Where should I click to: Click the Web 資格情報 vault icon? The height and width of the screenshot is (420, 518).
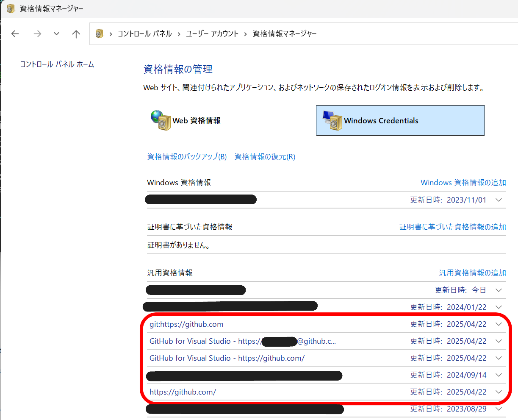(161, 120)
